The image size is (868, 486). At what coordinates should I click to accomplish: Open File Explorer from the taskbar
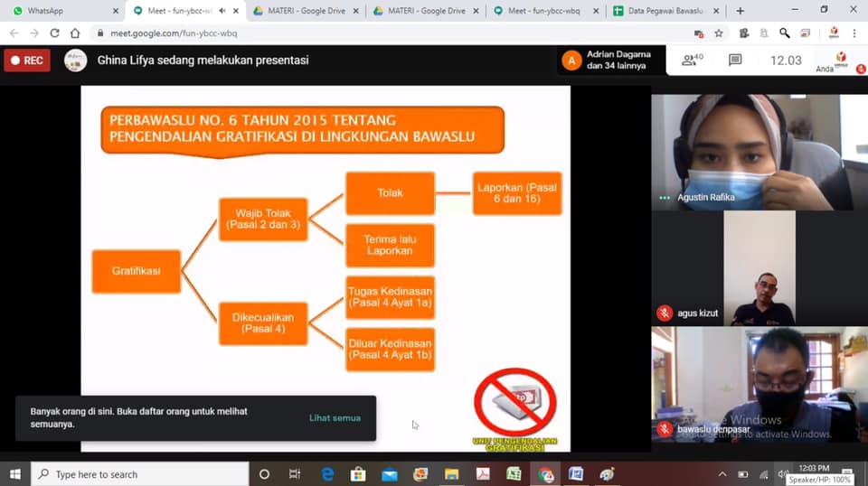(452, 474)
